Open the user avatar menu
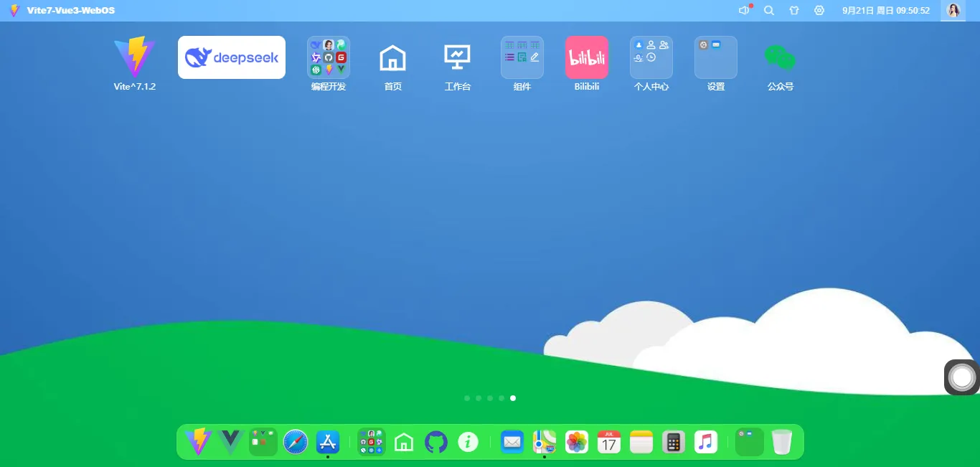The image size is (980, 467). 953,10
